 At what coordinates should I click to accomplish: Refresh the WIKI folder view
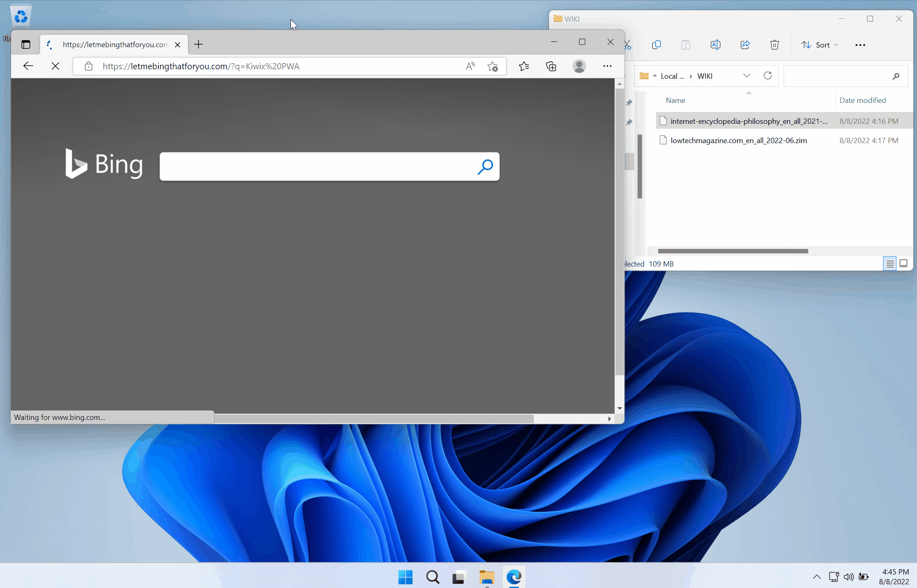tap(768, 75)
